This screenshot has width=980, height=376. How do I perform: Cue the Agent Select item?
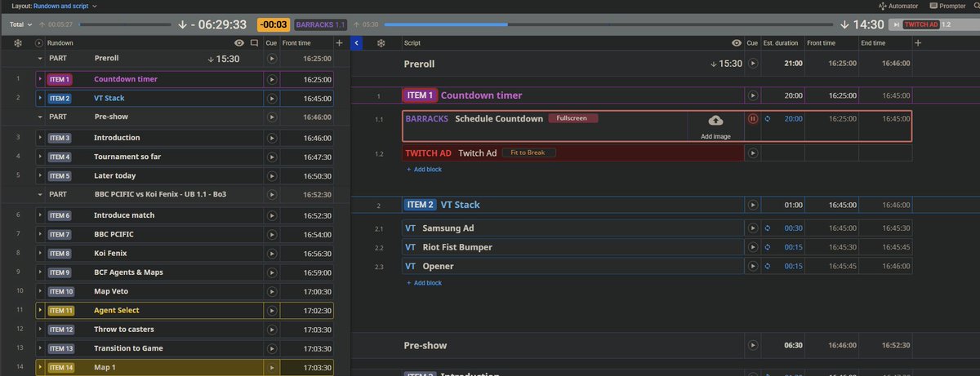tap(272, 310)
